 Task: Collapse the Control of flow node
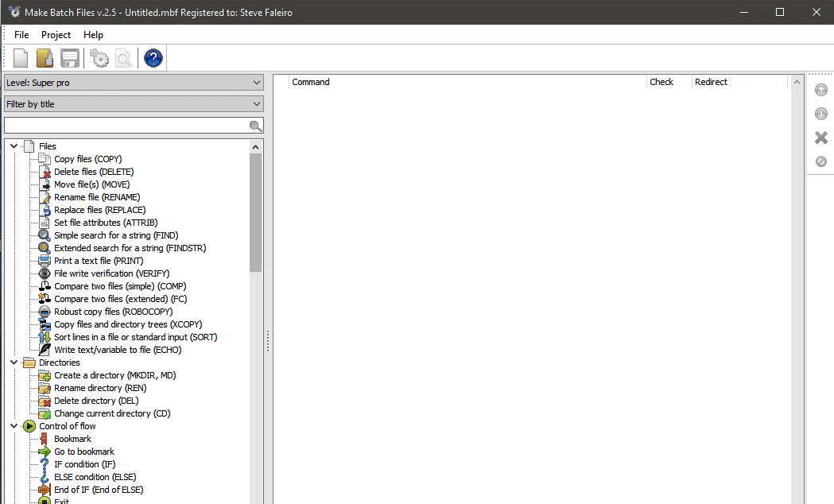tap(14, 426)
